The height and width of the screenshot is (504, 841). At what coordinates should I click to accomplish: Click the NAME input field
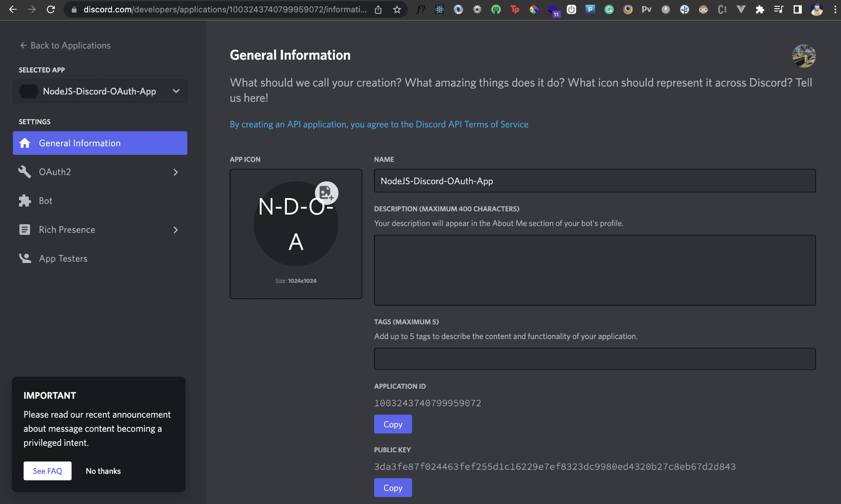tap(595, 180)
